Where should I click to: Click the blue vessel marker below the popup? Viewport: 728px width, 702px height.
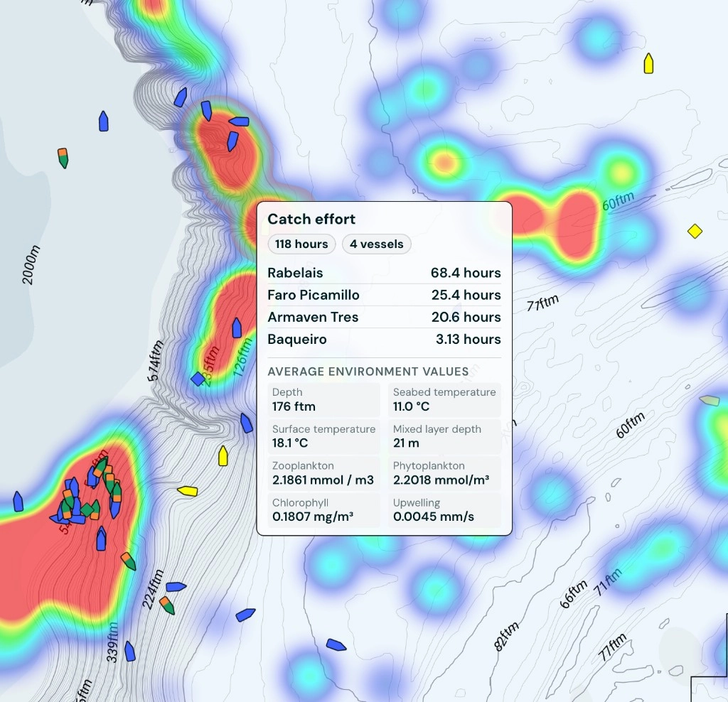point(336,644)
